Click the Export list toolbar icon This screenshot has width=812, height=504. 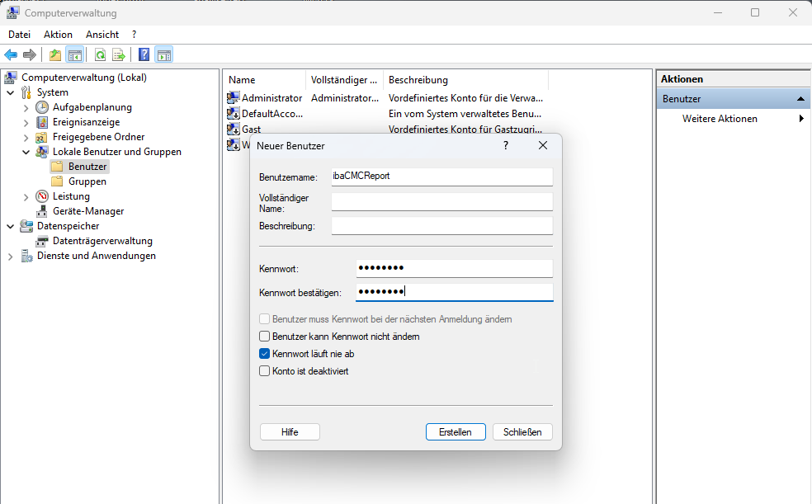click(x=119, y=54)
